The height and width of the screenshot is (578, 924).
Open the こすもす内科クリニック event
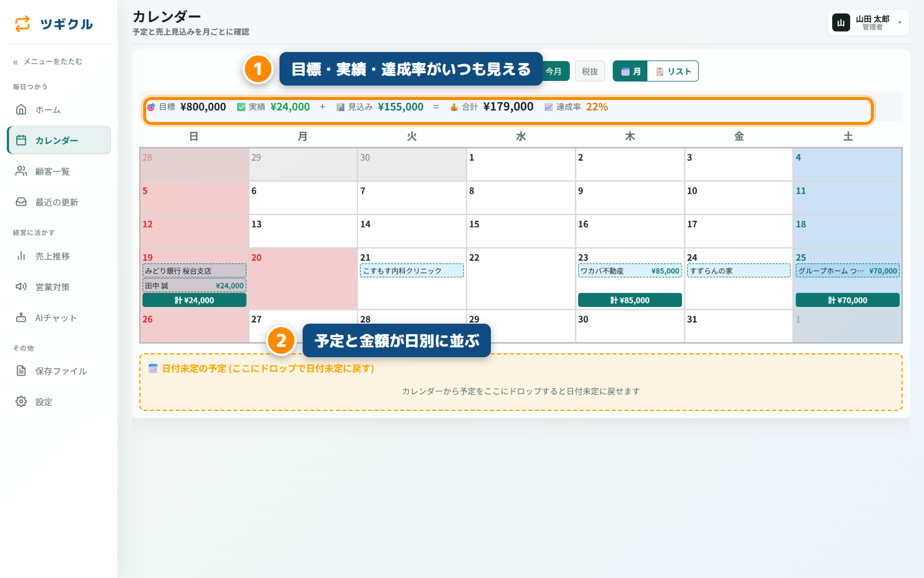(412, 271)
